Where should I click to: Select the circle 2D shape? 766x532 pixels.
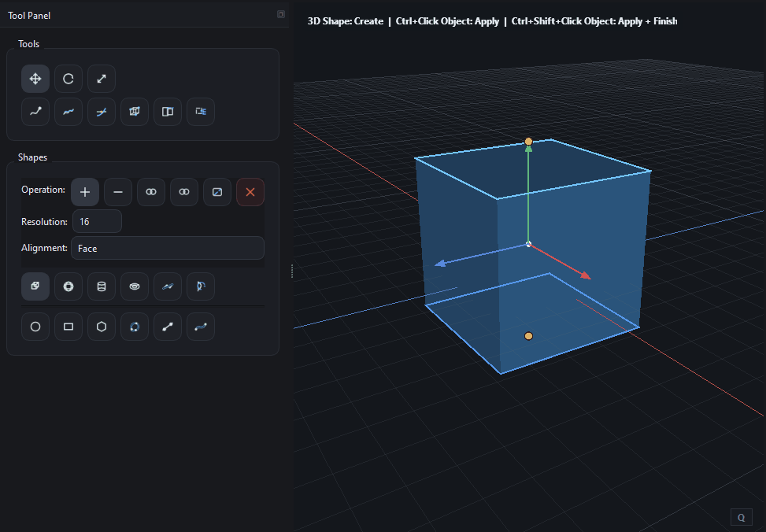(35, 327)
